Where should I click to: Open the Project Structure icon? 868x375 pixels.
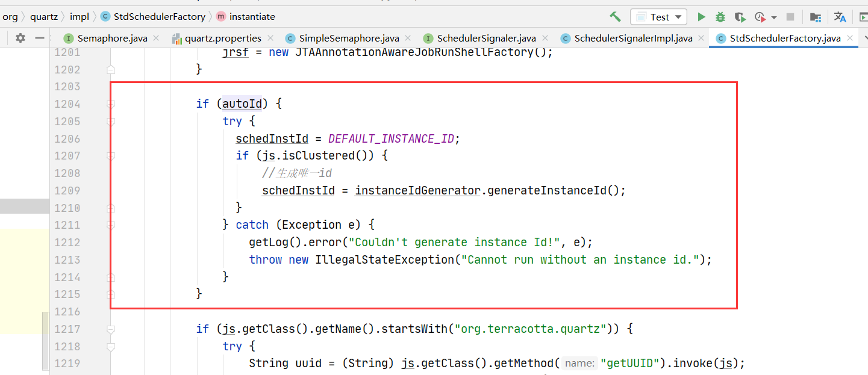pos(815,17)
